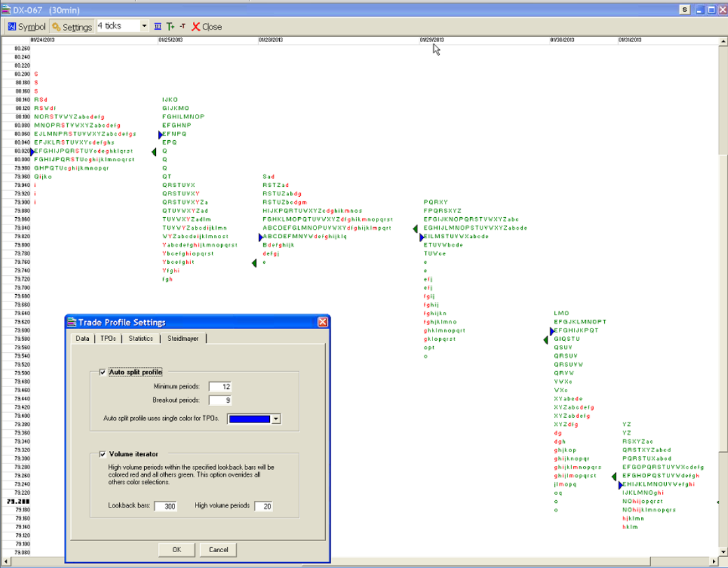This screenshot has height=568, width=728.
Task: Click the vertical scrollbar down arrow
Action: 723,552
